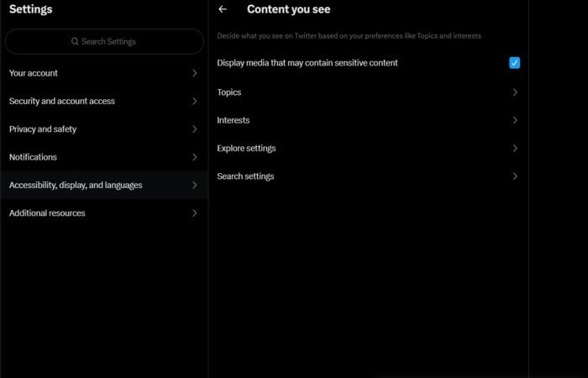Open Explore settings
This screenshot has width=588, height=378.
(x=368, y=149)
